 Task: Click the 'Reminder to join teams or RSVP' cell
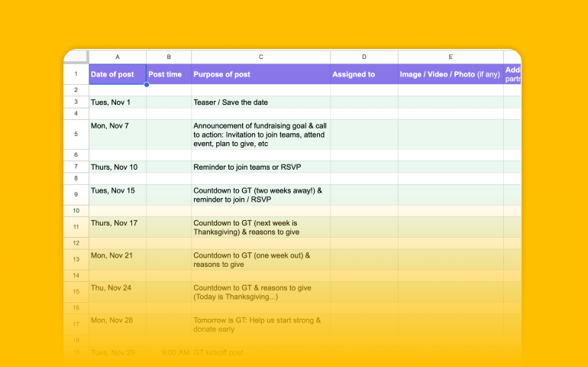pos(260,167)
